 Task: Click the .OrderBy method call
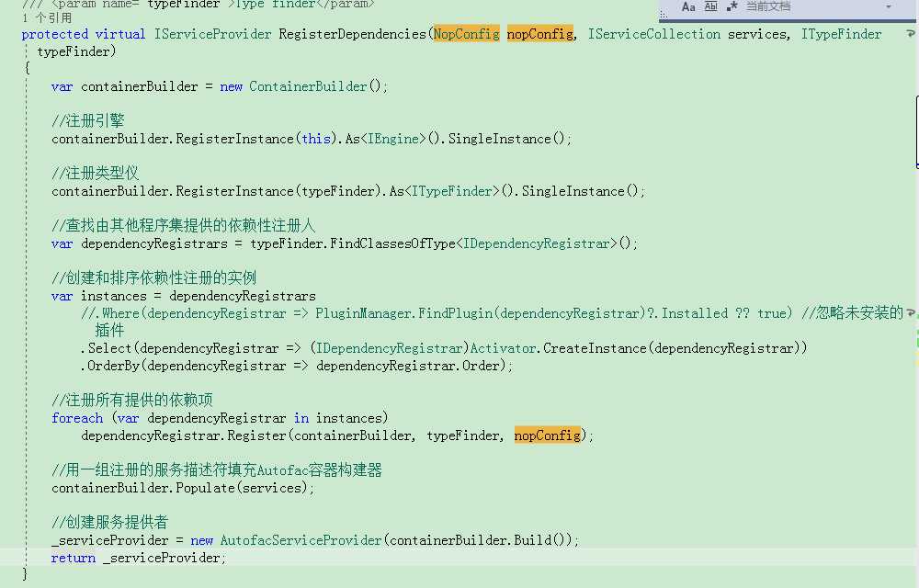coord(114,366)
